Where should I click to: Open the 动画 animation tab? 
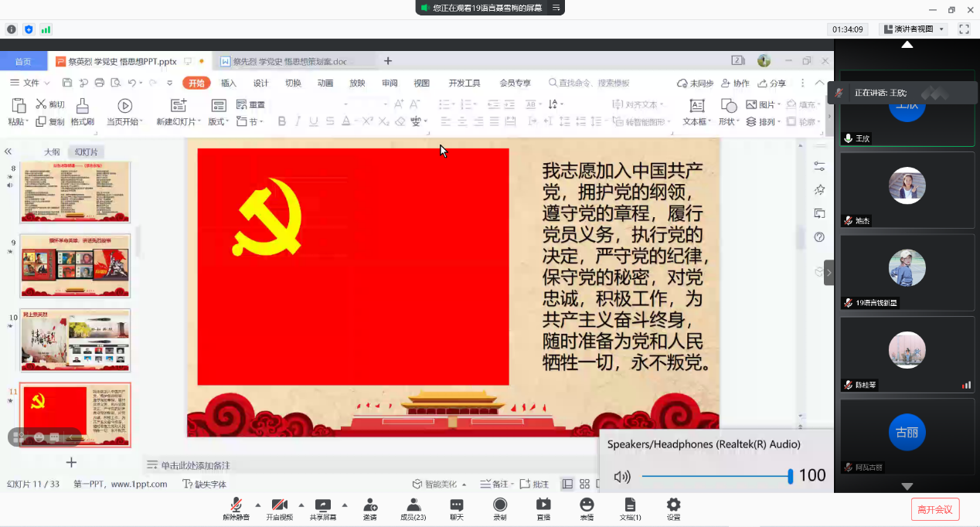pyautogui.click(x=325, y=83)
